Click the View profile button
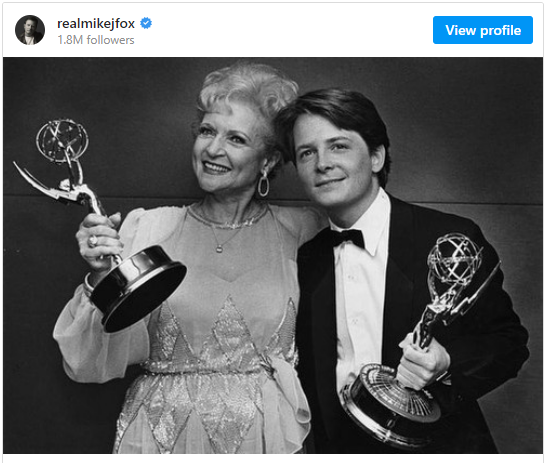 coord(483,30)
